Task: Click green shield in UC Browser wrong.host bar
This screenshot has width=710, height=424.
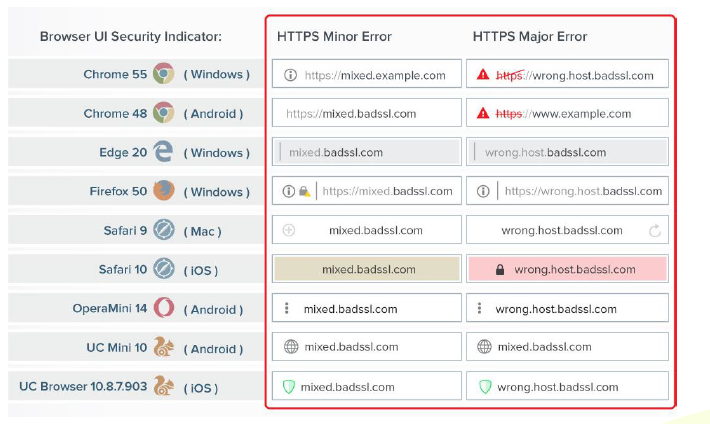Action: coord(485,387)
